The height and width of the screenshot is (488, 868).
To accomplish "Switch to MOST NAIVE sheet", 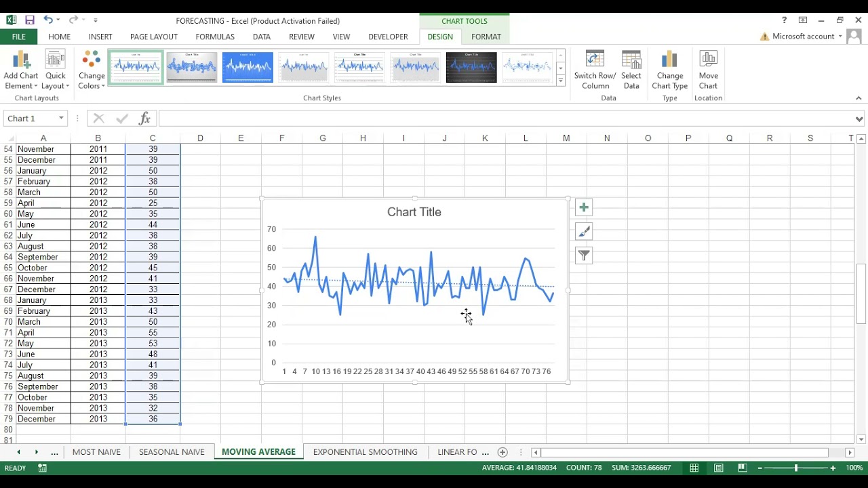I will (x=96, y=452).
